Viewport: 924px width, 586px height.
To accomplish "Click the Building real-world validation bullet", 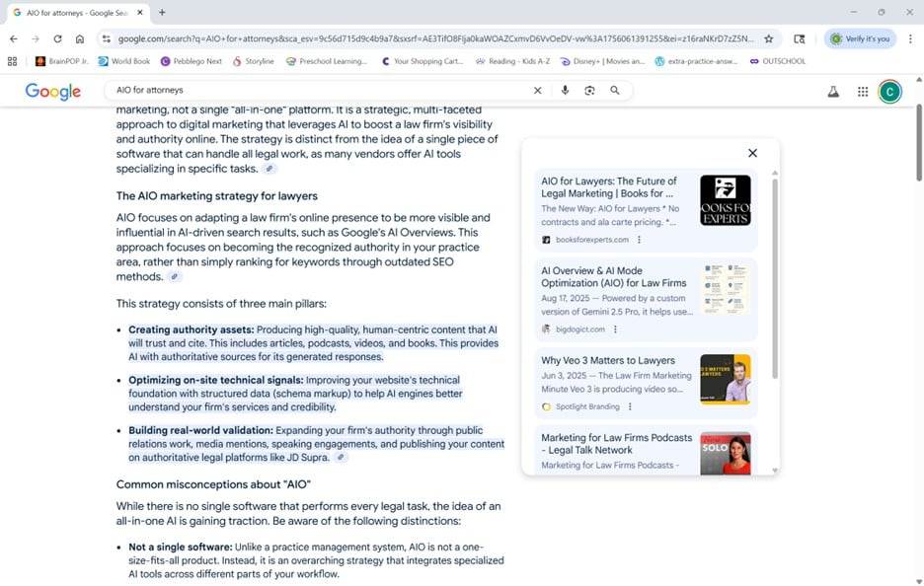I will (317, 444).
